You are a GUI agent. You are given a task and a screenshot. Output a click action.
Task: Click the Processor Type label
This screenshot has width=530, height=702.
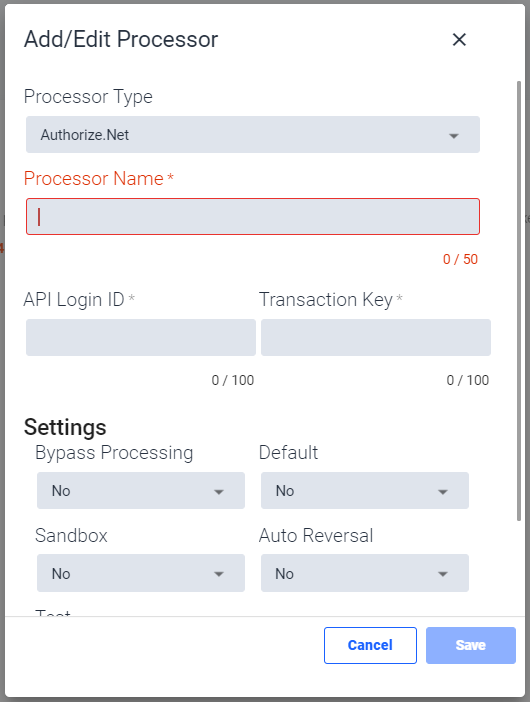coord(88,97)
